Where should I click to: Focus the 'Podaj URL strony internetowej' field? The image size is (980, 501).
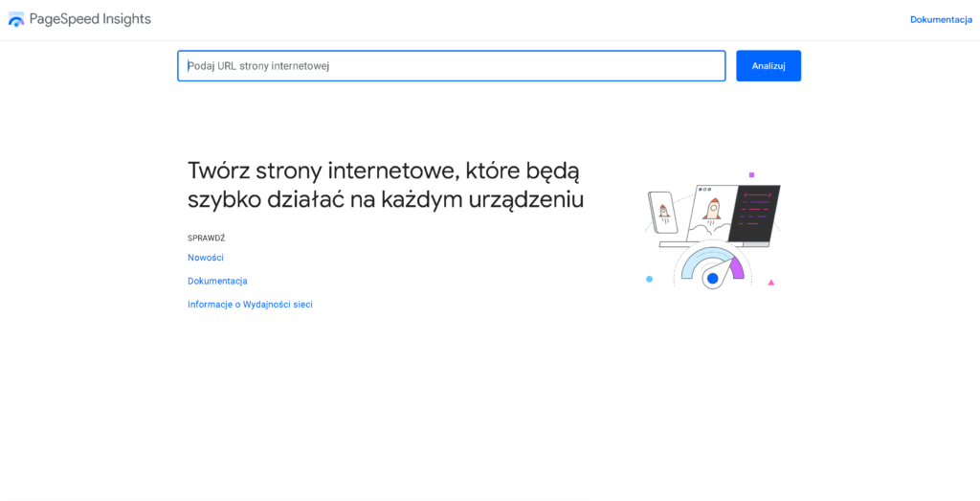(x=451, y=66)
